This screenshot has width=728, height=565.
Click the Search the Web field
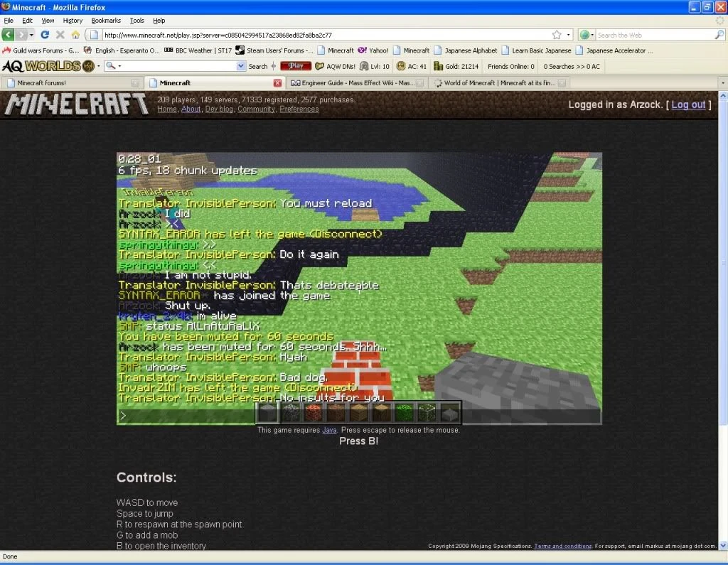655,35
